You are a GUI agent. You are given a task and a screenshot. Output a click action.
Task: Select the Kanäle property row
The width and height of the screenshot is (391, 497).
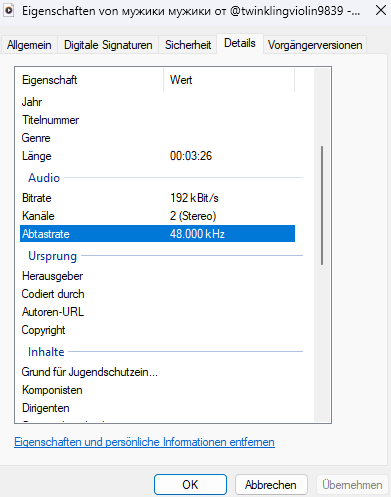pos(157,216)
